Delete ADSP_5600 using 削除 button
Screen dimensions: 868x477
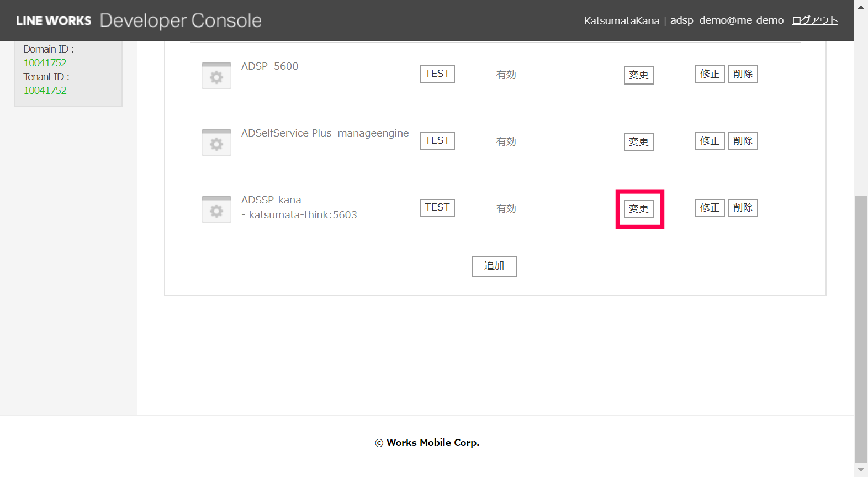(743, 74)
